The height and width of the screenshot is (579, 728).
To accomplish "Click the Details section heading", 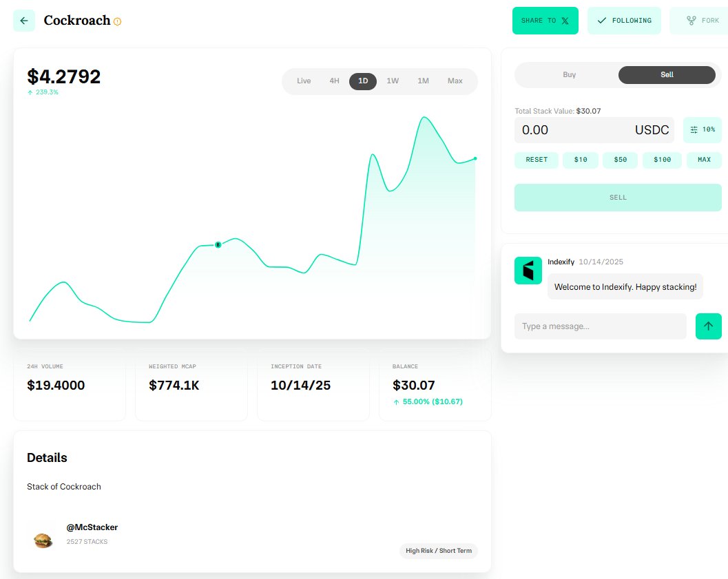I will (47, 458).
